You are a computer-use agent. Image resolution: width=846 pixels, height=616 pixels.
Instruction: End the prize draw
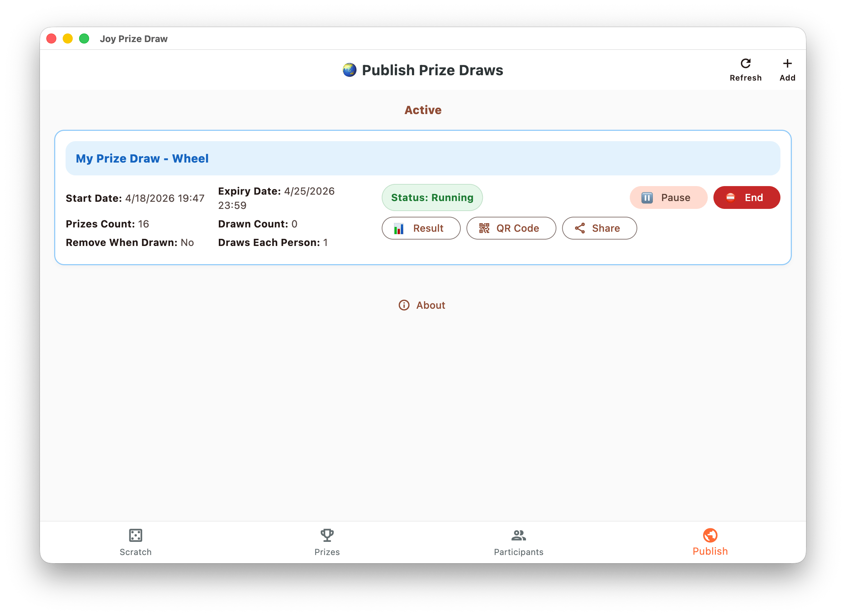[x=747, y=197]
